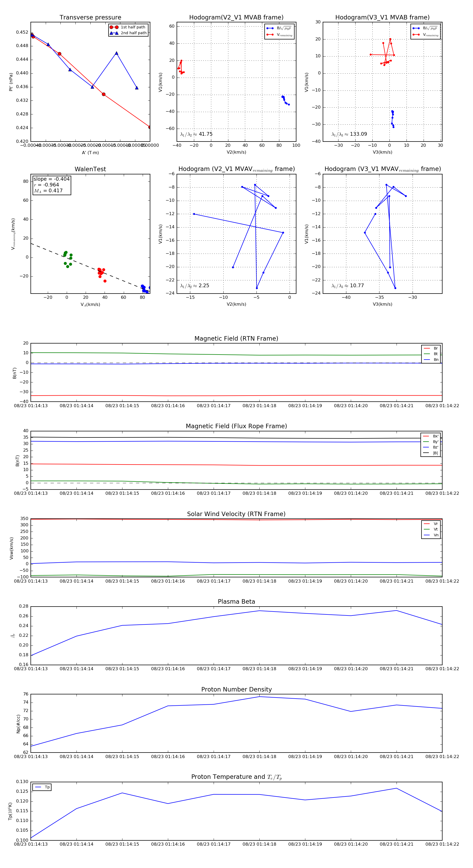This screenshot has width=473, height=868.
Task: Select the "Bn" legend entry
Action: pos(431,360)
